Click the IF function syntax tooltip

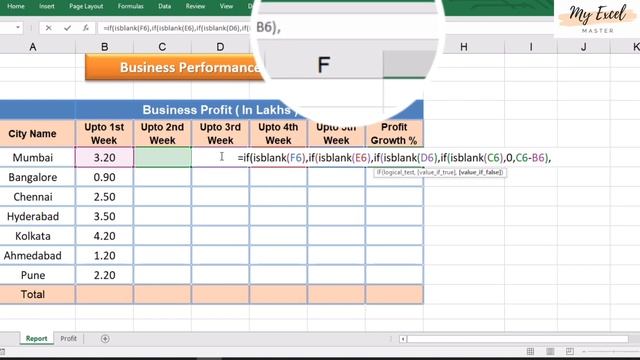(439, 172)
